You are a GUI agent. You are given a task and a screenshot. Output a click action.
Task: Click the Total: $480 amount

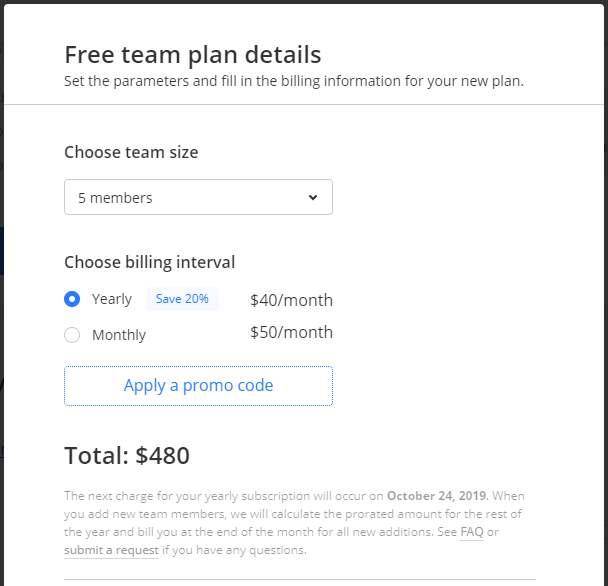[x=127, y=456]
